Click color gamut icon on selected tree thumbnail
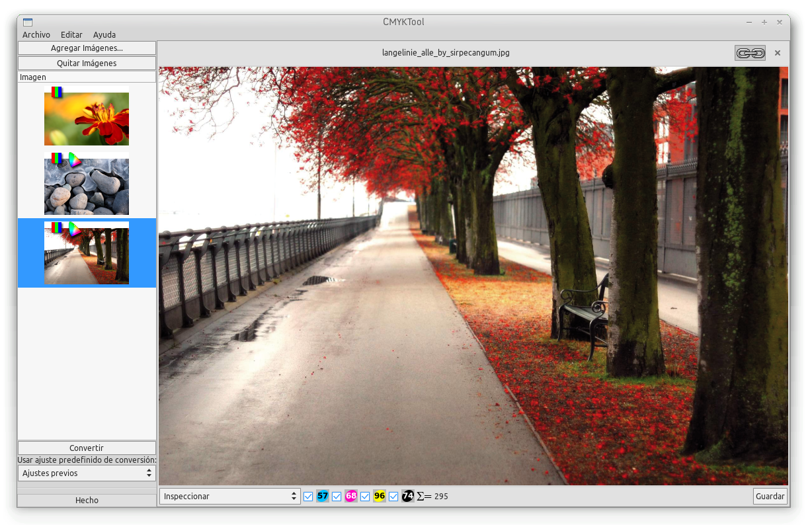The image size is (812, 525). pyautogui.click(x=75, y=229)
